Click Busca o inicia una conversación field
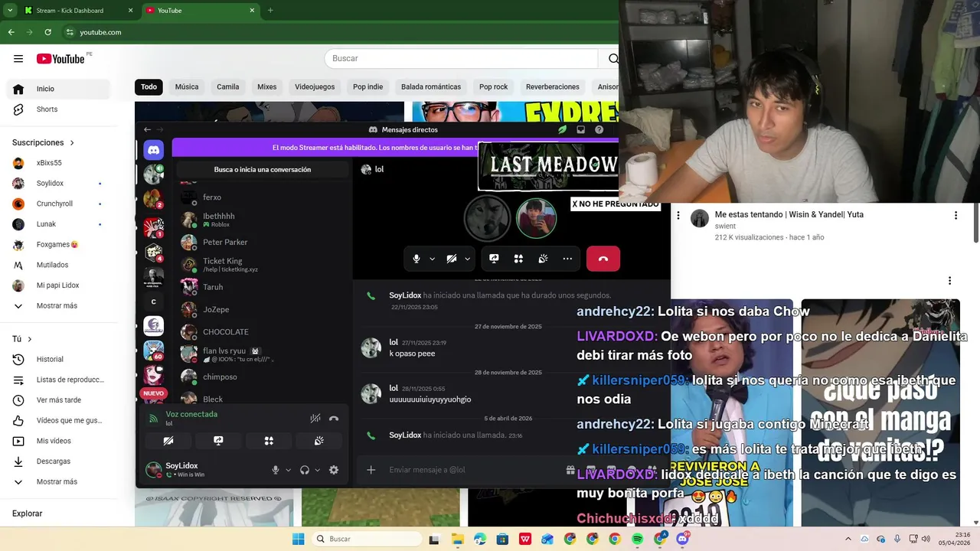Image resolution: width=980 pixels, height=551 pixels. pos(263,170)
